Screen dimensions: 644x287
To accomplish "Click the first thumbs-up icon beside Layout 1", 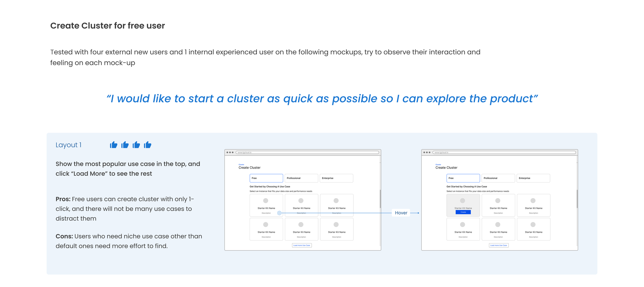I will [114, 145].
